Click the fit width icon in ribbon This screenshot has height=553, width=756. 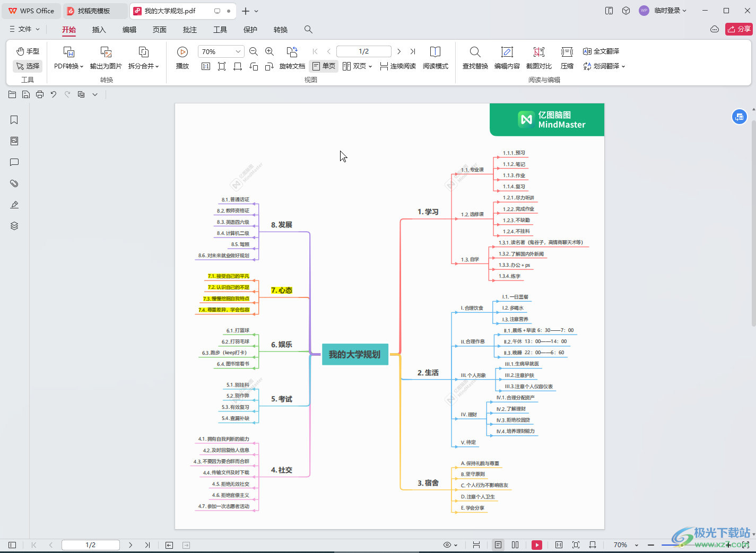pos(238,66)
